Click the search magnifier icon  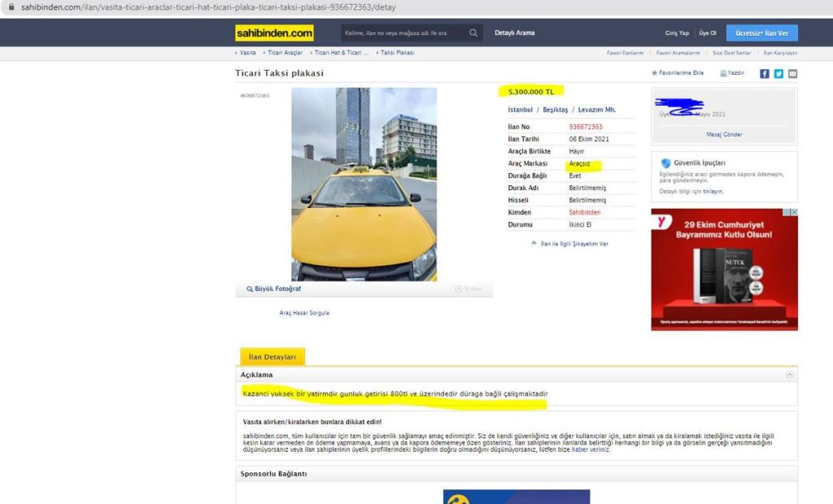click(x=473, y=33)
